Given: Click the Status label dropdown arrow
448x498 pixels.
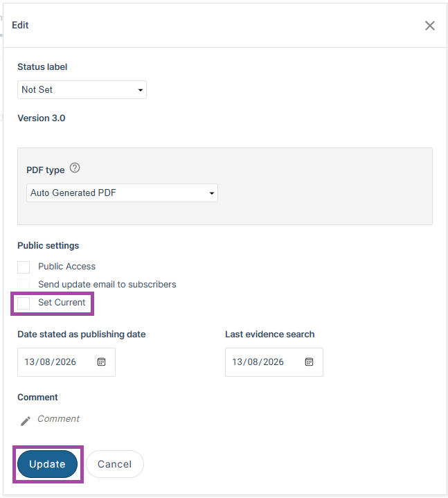Looking at the screenshot, I should 141,90.
